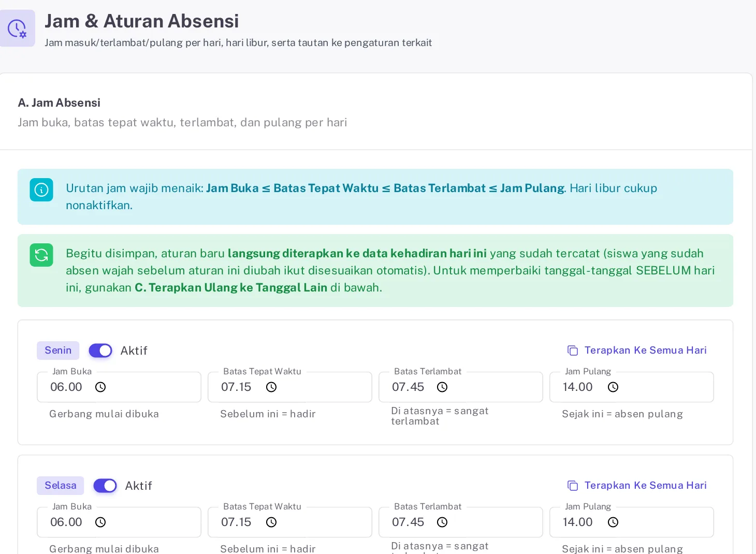Click the Senin hint Gerbang mulai dibuka
Screen dimensions: 756x554
point(104,414)
